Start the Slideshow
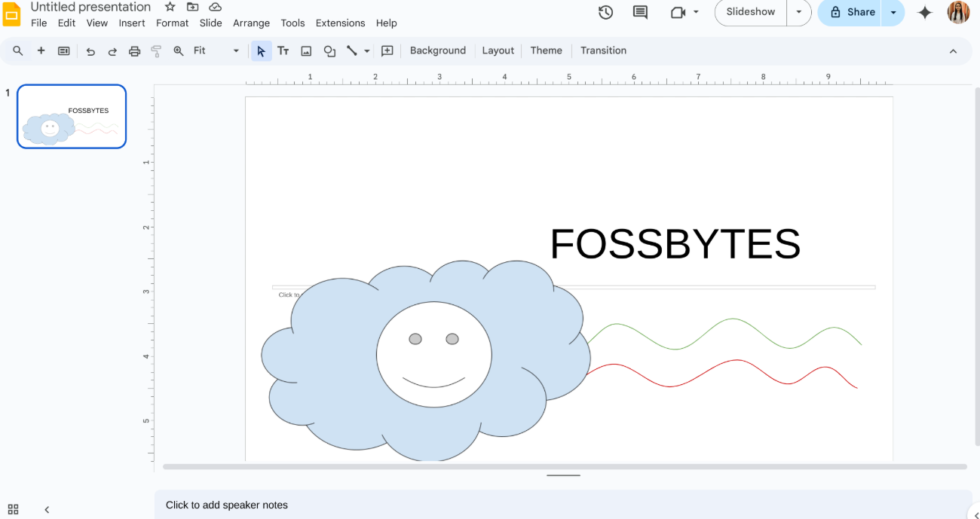 pyautogui.click(x=749, y=12)
